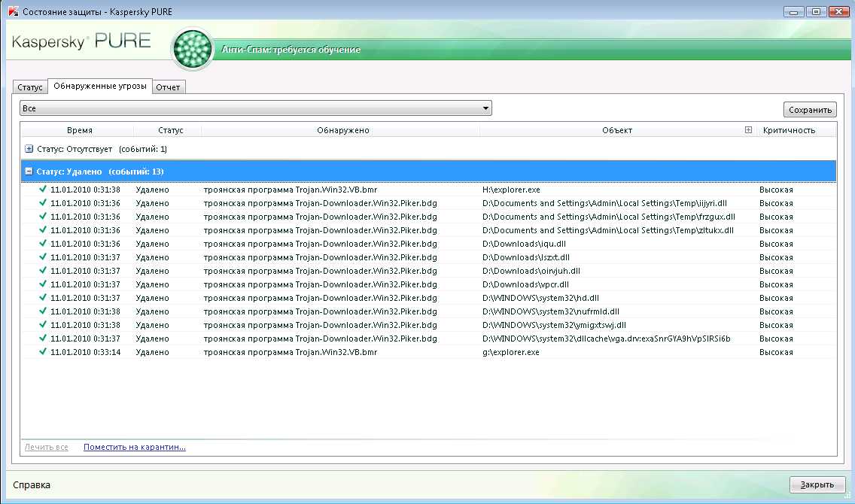855x504 pixels.
Task: Click Trojan.Win32.VB.bmr in the H:\explorer.exe row
Action: pos(336,190)
